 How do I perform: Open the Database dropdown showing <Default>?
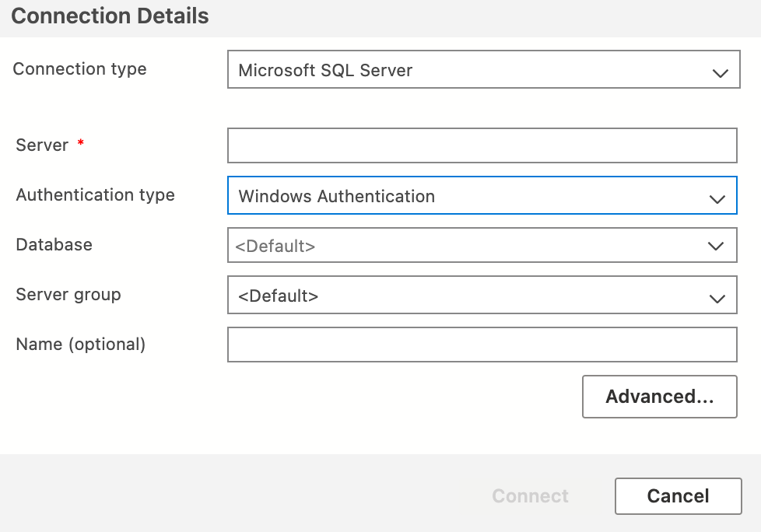point(482,245)
